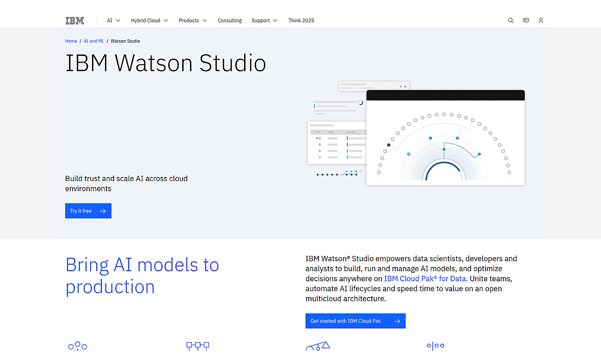Click the connected-boxes flow pictogram

click(198, 346)
